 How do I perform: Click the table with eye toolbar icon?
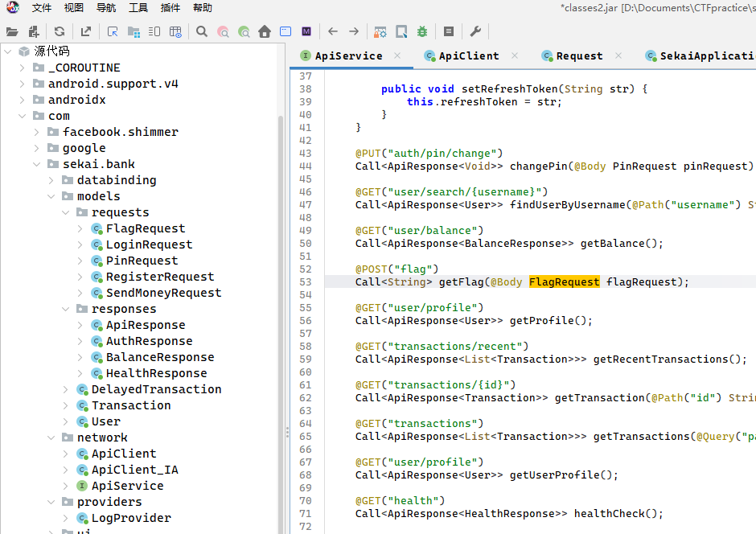pos(175,32)
